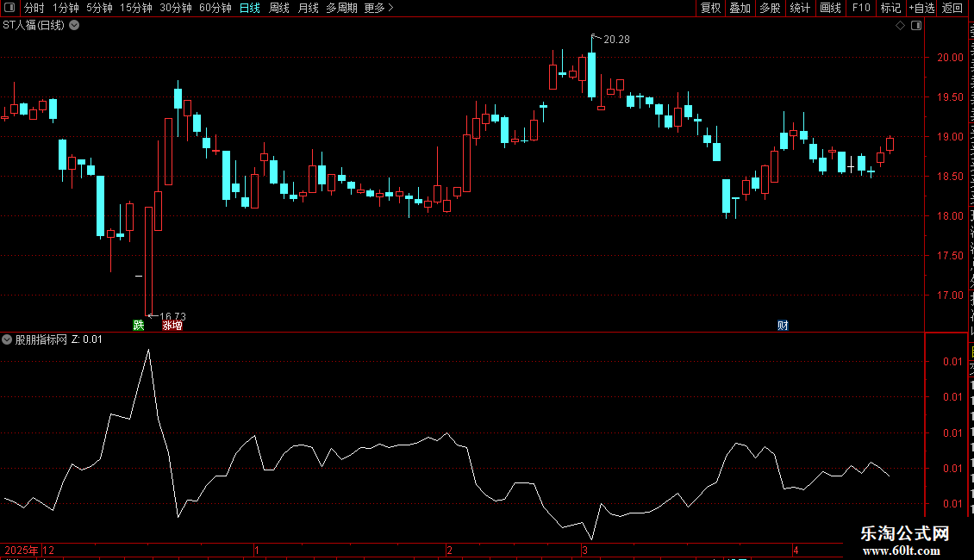
Task: Add stock via +自选 button
Action: [921, 8]
